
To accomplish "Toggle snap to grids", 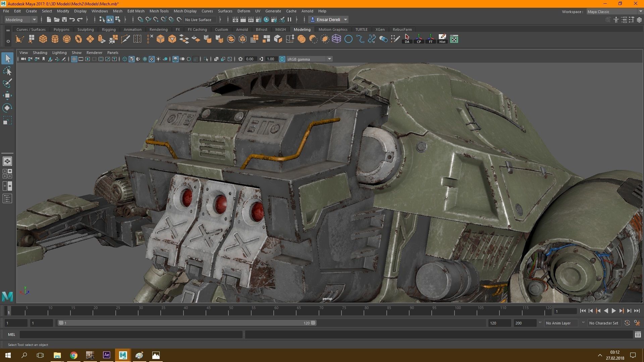I will (x=141, y=20).
